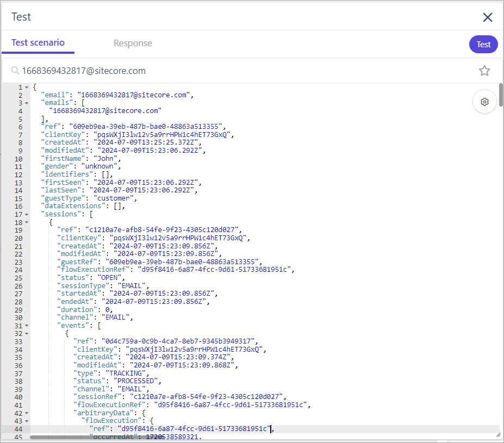The width and height of the screenshot is (504, 443).
Task: Select the Test scenario tab
Action: tap(38, 43)
